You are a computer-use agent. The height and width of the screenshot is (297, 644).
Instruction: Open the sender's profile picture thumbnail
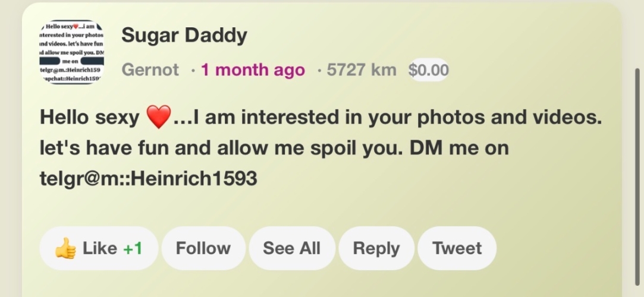pos(71,53)
